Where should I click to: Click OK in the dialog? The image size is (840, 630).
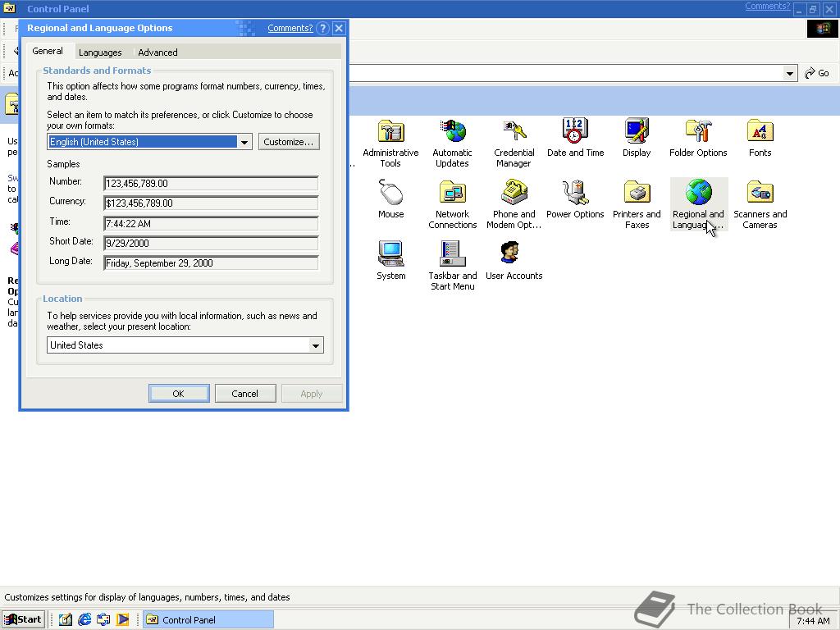pyautogui.click(x=179, y=394)
